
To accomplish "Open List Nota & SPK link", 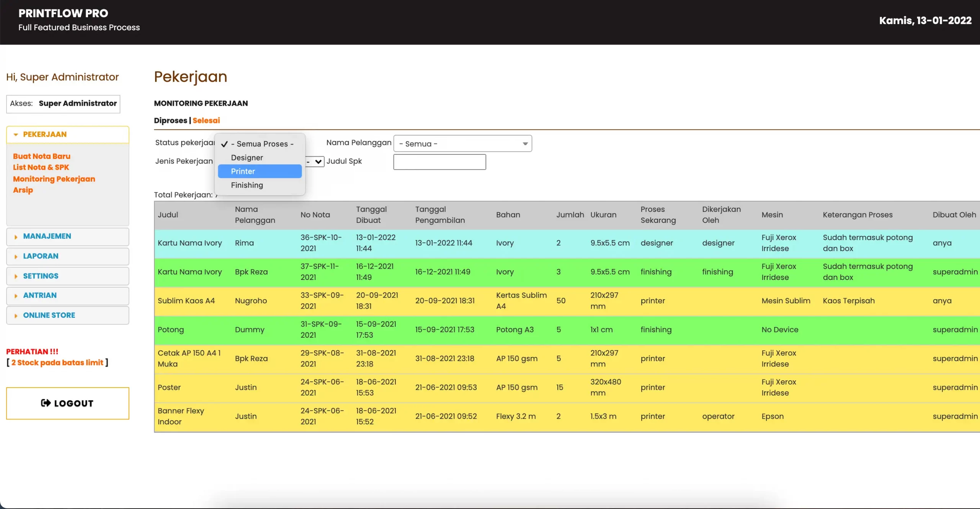I will 41,167.
